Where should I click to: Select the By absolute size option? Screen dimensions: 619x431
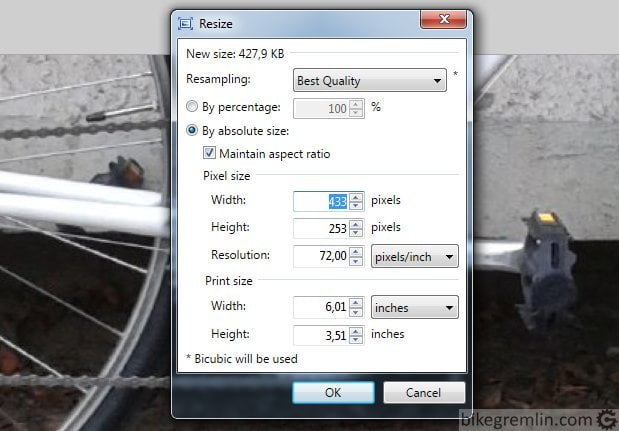[192, 130]
